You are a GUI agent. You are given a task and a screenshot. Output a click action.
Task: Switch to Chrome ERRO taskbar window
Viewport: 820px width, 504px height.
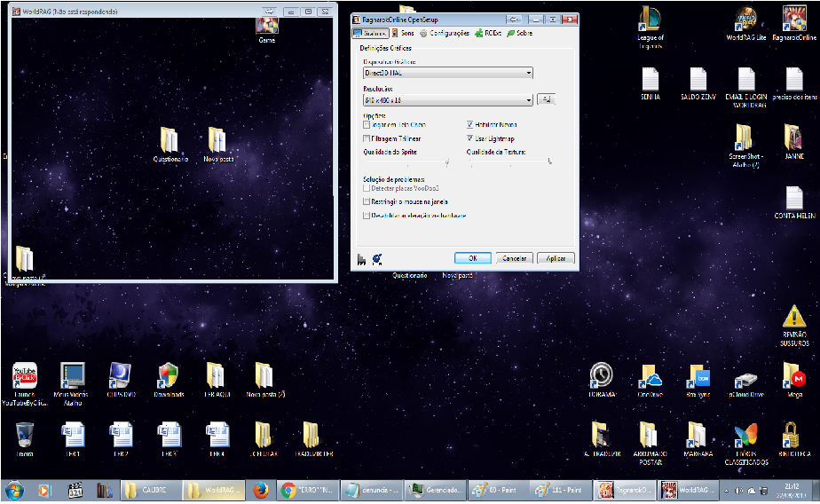[307, 491]
